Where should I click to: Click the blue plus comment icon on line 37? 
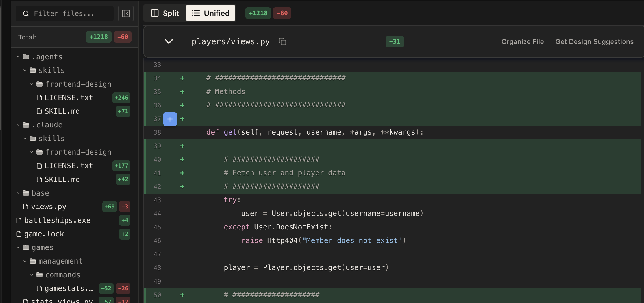click(x=170, y=119)
